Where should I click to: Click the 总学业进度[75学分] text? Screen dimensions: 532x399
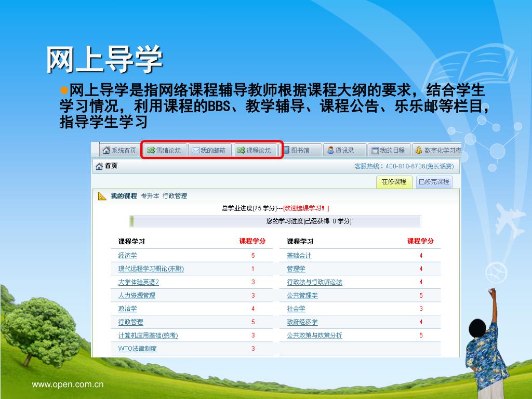pyautogui.click(x=250, y=208)
